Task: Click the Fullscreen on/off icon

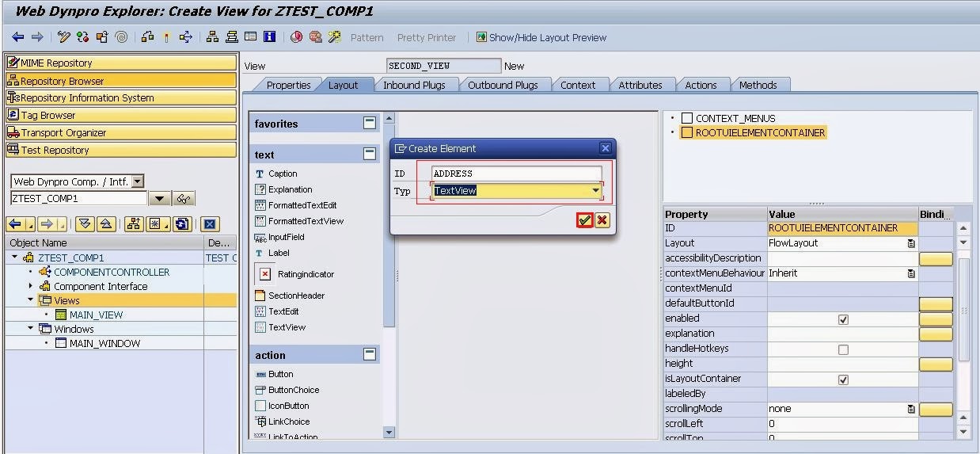Action: (x=250, y=37)
